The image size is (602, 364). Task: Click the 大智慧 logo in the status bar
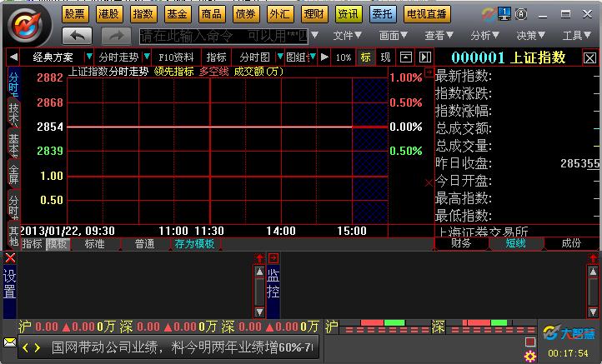click(569, 333)
